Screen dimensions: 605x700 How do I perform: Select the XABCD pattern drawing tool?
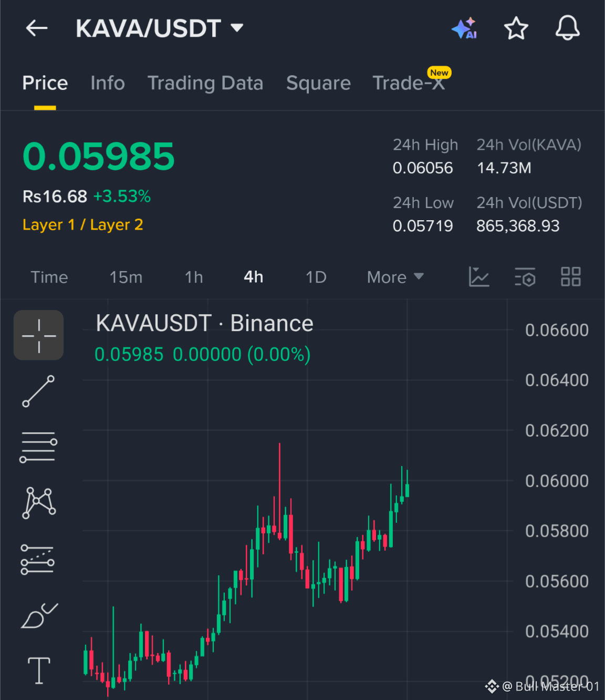pyautogui.click(x=39, y=503)
